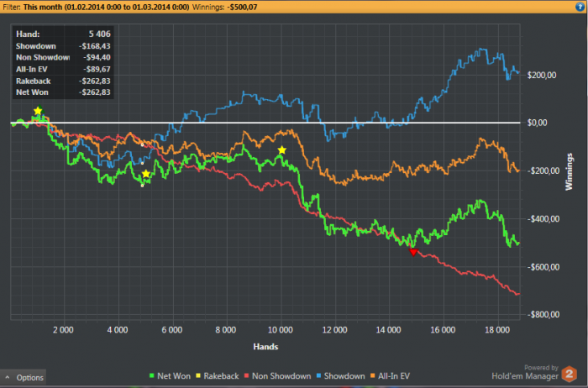
Task: Click the 12 000 hands axis label
Action: tap(334, 330)
